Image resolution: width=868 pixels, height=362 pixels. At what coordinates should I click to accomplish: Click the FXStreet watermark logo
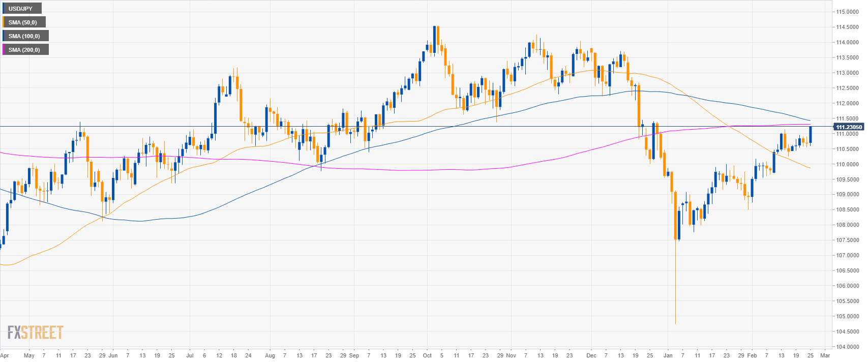point(35,333)
